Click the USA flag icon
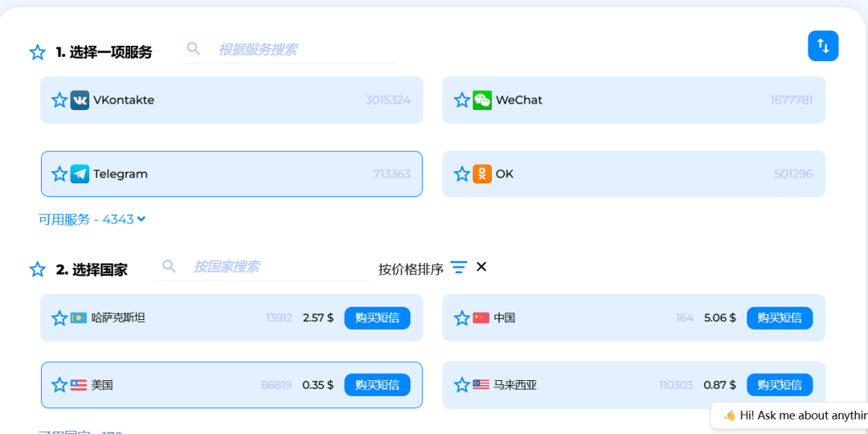 (79, 385)
